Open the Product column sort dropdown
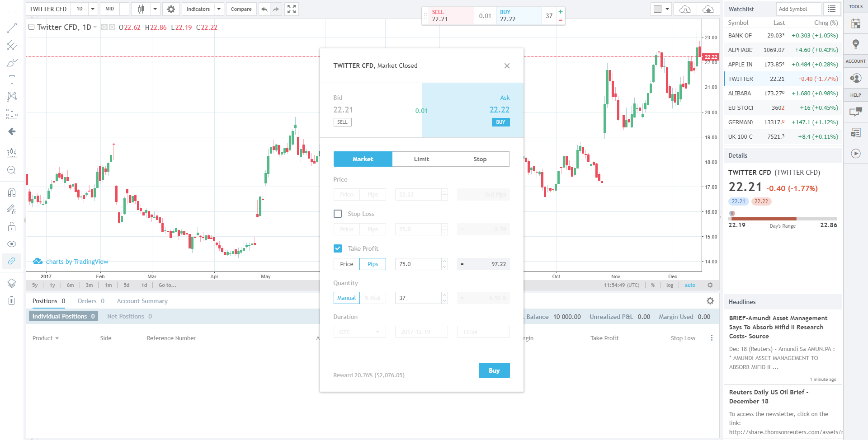 point(57,338)
